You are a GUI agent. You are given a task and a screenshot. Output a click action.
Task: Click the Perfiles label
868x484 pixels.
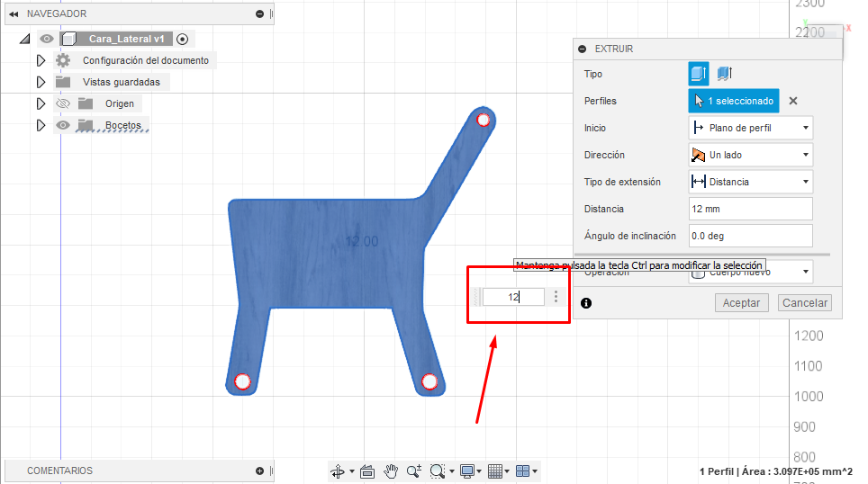click(600, 102)
